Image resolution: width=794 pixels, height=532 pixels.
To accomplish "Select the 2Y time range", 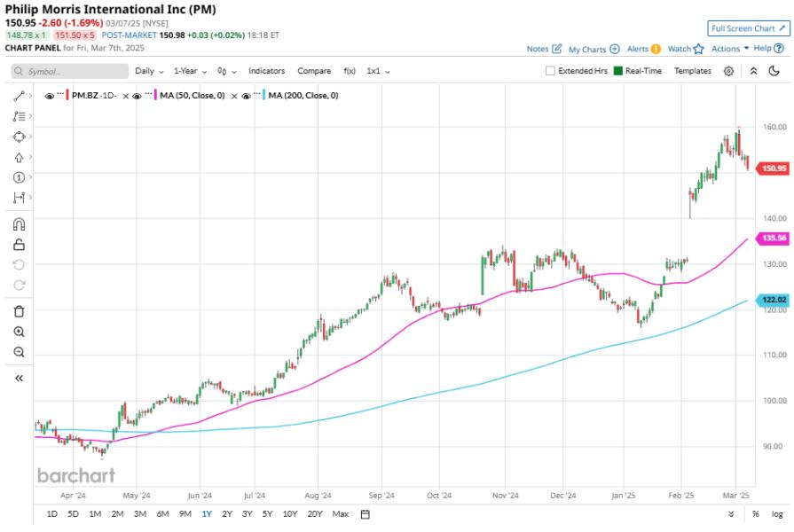I will coord(227,513).
